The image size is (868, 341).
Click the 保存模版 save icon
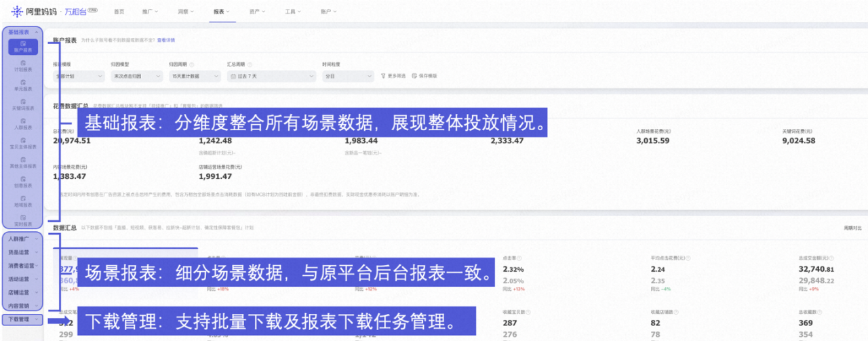pos(414,76)
